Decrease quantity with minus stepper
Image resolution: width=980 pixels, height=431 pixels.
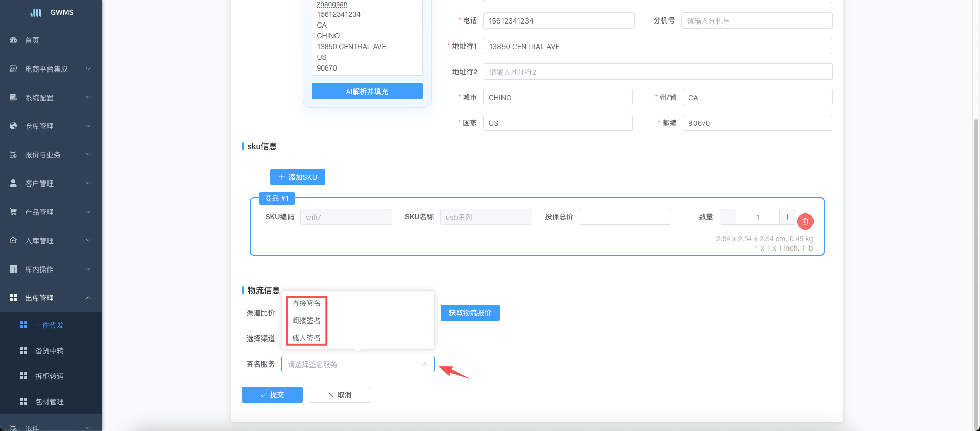728,217
